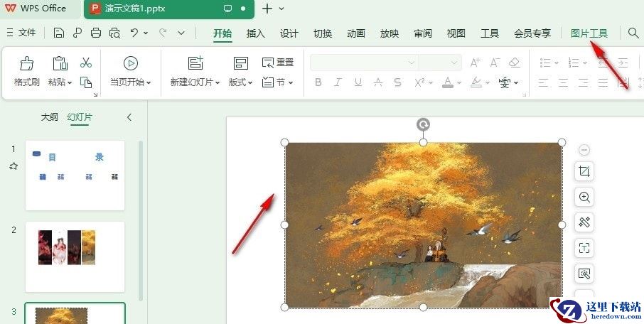This screenshot has height=324, width=644.
Task: Open the search magnifier icon
Action: (x=633, y=33)
